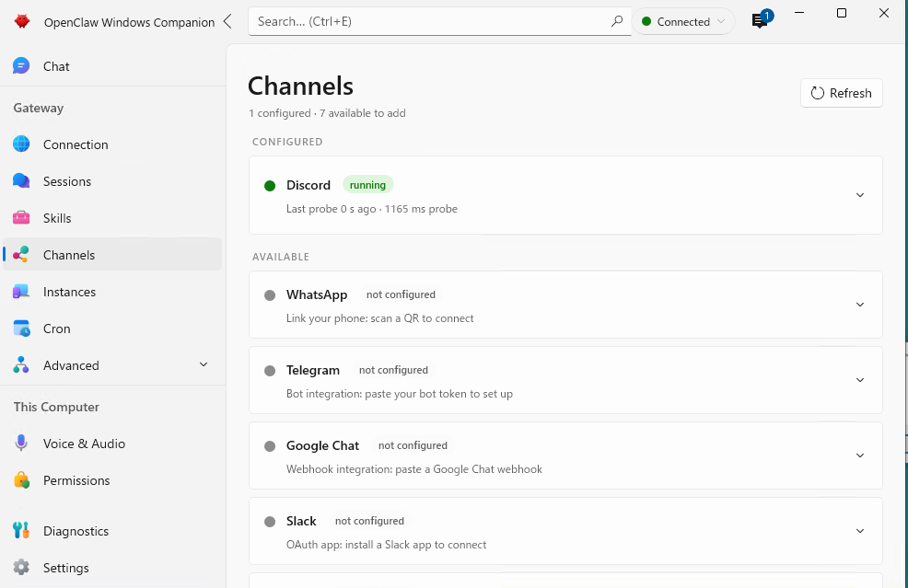Click Telegram channel name

313,371
